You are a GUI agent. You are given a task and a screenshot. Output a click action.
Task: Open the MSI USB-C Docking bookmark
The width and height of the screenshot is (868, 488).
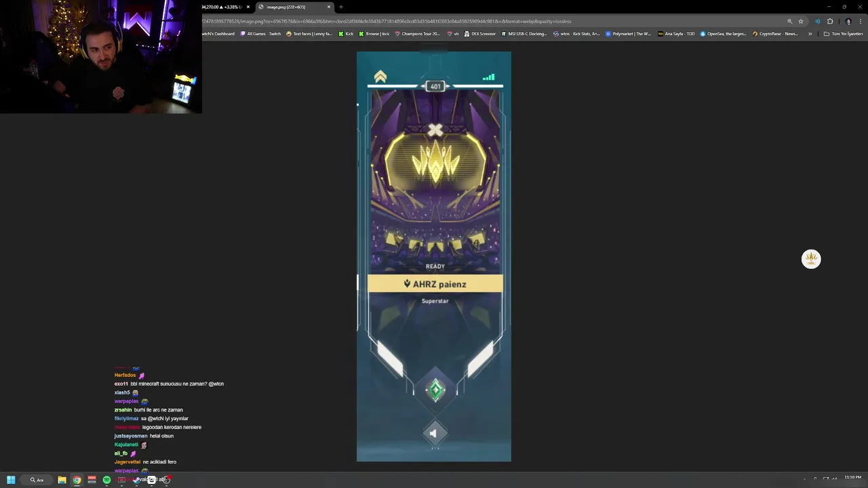coord(524,34)
